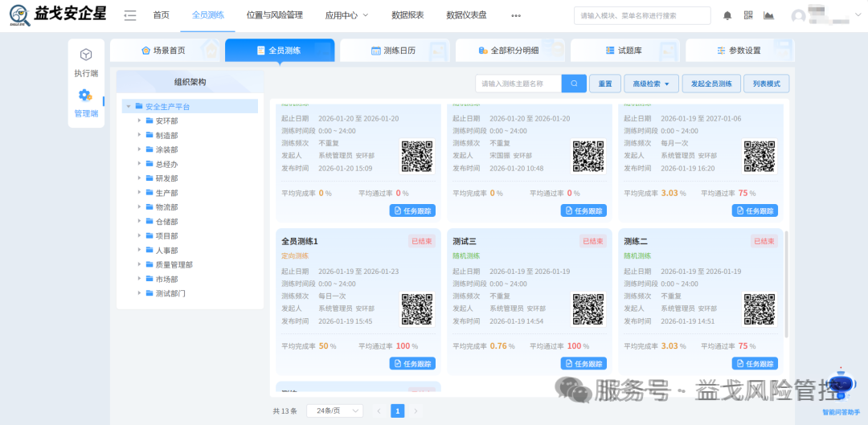Click the card list vertical scrollbar
This screenshot has height=425, width=868.
coord(787,284)
